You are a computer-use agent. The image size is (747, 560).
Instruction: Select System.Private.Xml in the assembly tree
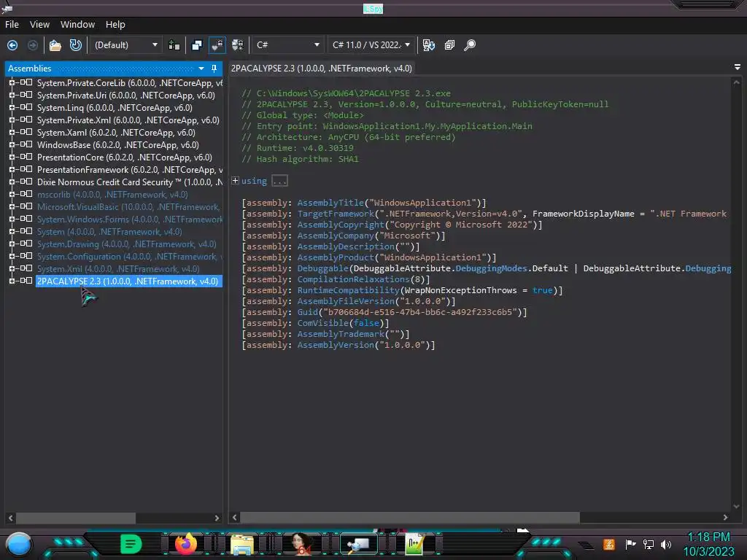tap(128, 120)
